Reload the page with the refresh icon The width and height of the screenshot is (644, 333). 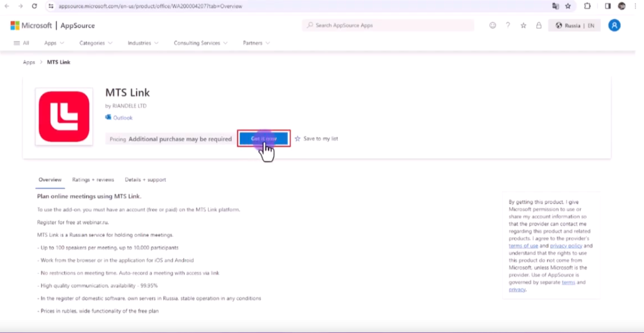click(34, 6)
